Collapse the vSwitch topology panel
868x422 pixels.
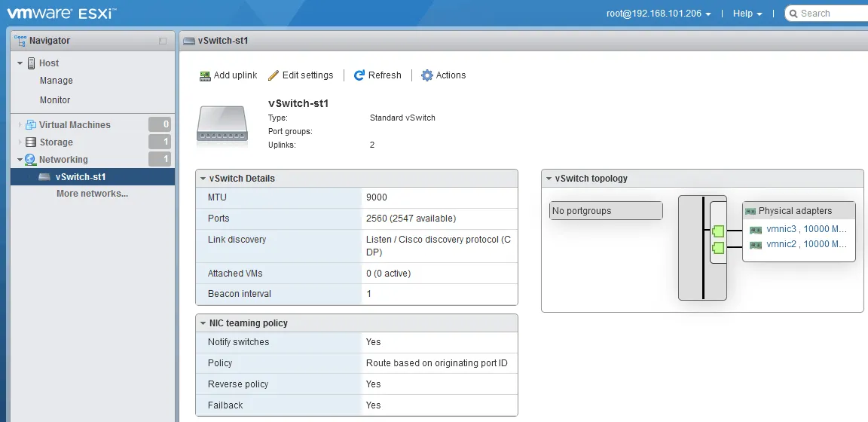548,179
